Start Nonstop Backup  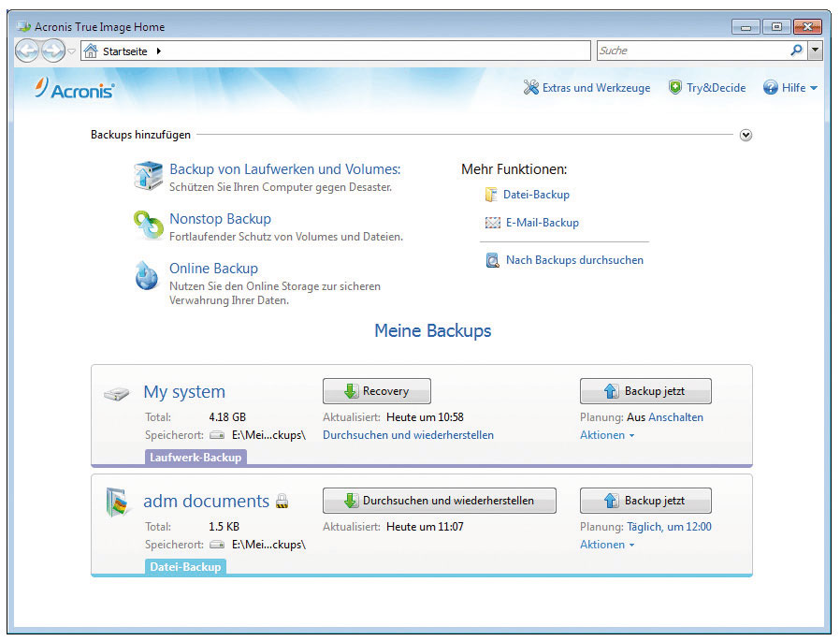(x=220, y=219)
